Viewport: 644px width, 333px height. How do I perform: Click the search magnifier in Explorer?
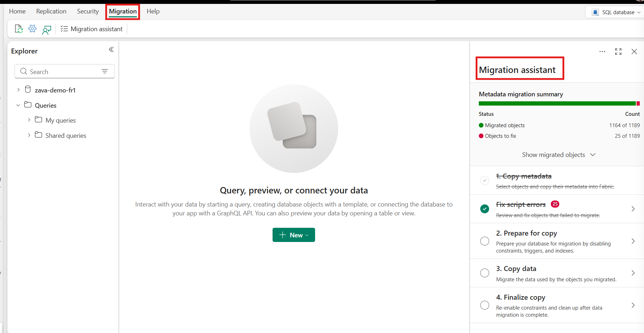coord(23,71)
